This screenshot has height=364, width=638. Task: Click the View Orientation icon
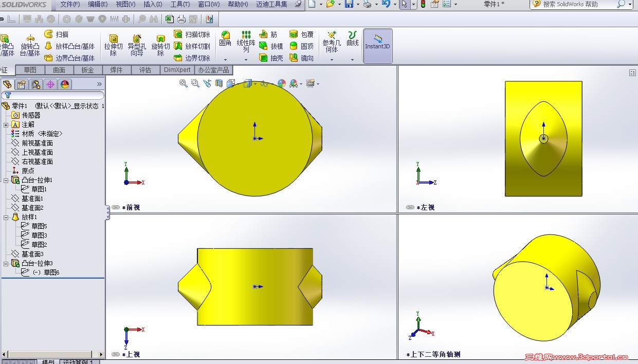tap(231, 83)
